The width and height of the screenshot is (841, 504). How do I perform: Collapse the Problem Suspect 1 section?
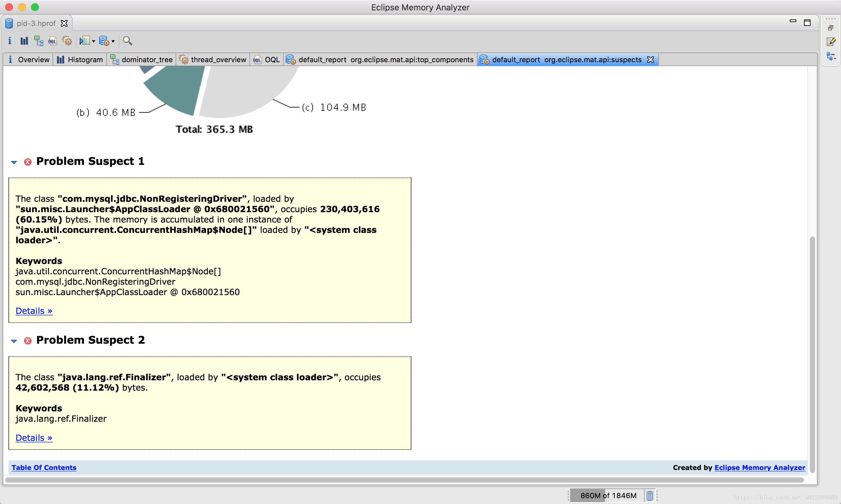14,162
